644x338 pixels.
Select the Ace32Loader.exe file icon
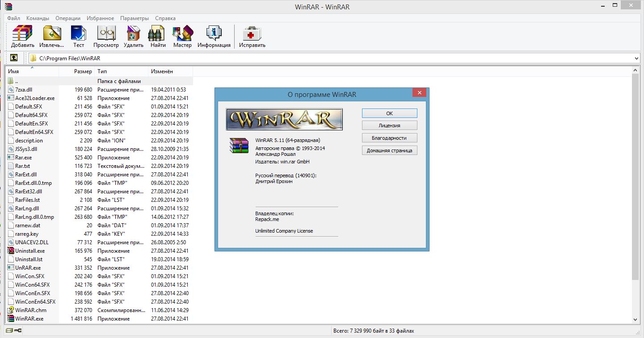pos(11,98)
